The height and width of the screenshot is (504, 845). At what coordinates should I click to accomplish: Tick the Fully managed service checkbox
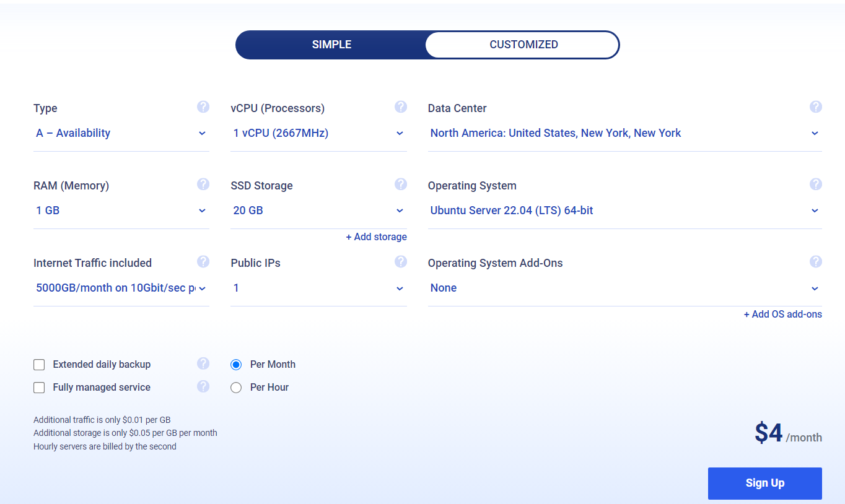pos(39,388)
